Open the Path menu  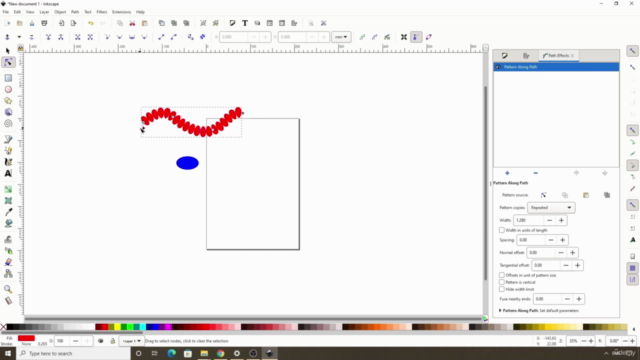[x=75, y=12]
